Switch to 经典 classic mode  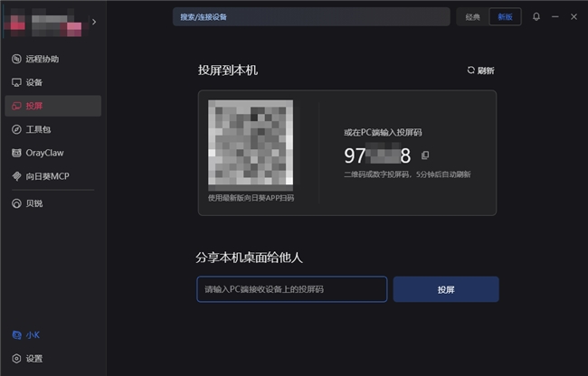(472, 17)
